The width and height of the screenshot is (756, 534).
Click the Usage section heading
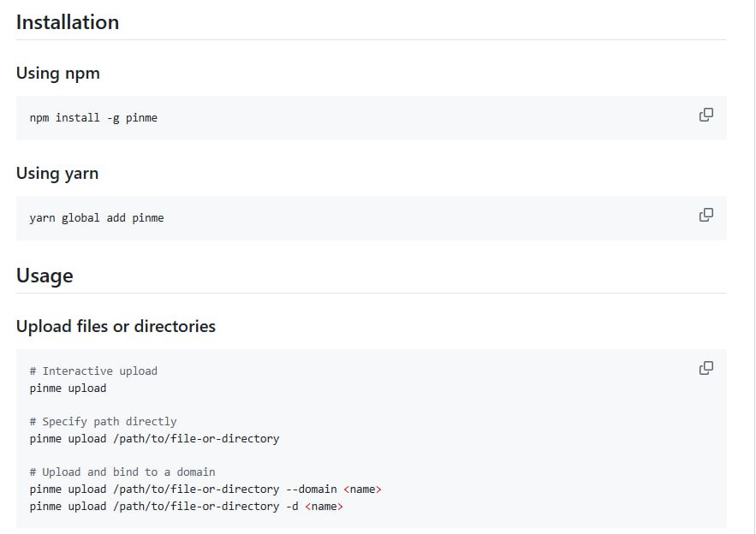[45, 276]
